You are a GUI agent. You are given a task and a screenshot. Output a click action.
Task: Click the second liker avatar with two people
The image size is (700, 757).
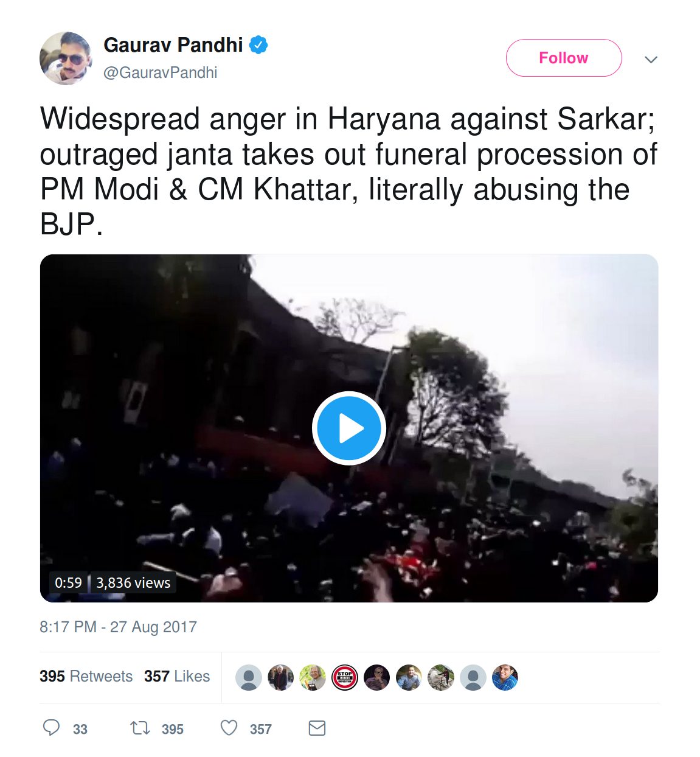coord(281,677)
